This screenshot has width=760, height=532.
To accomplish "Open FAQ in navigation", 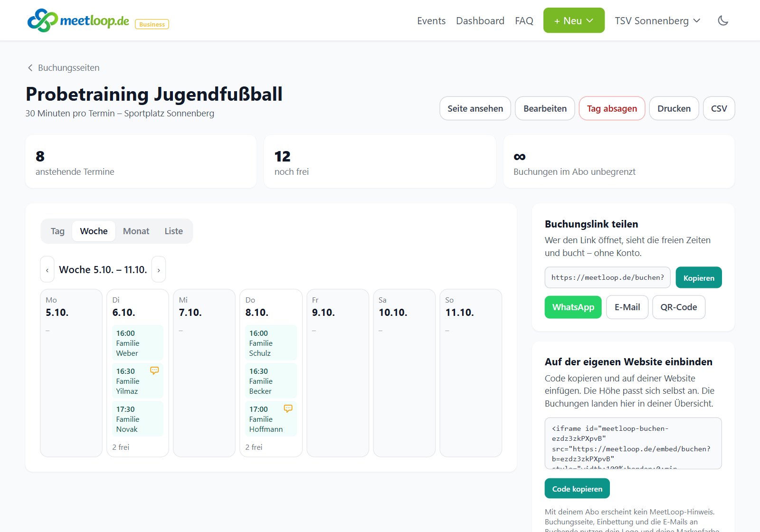I will (524, 21).
